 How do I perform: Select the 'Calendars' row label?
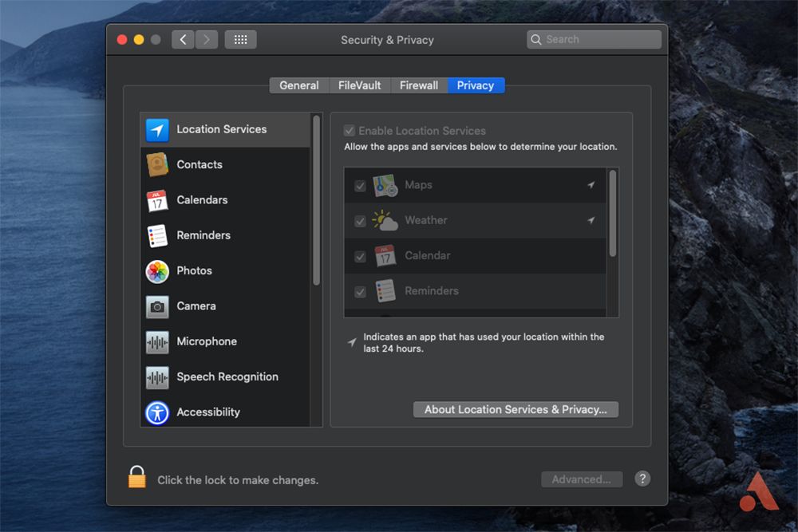click(202, 200)
